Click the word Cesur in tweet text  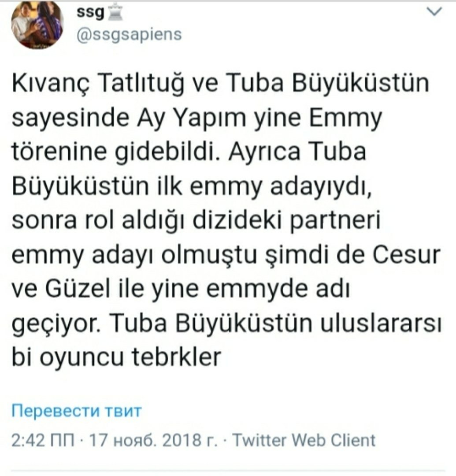[x=406, y=255]
